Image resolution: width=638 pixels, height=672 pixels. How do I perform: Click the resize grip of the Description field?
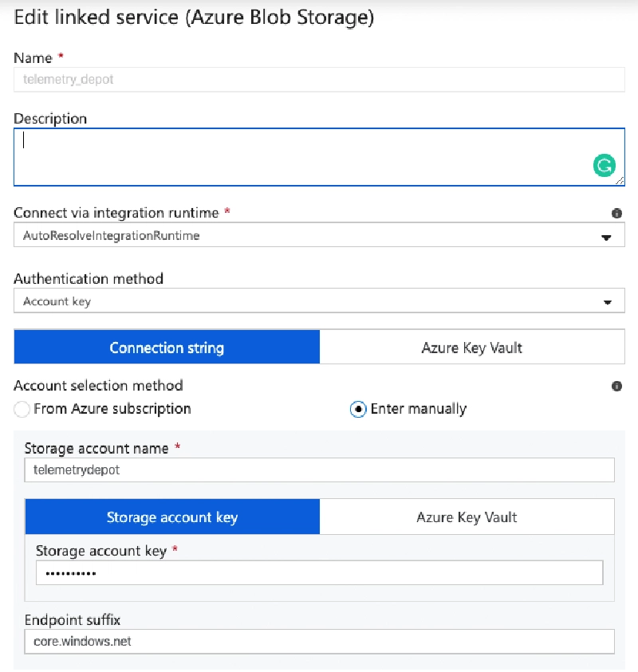pos(619,180)
